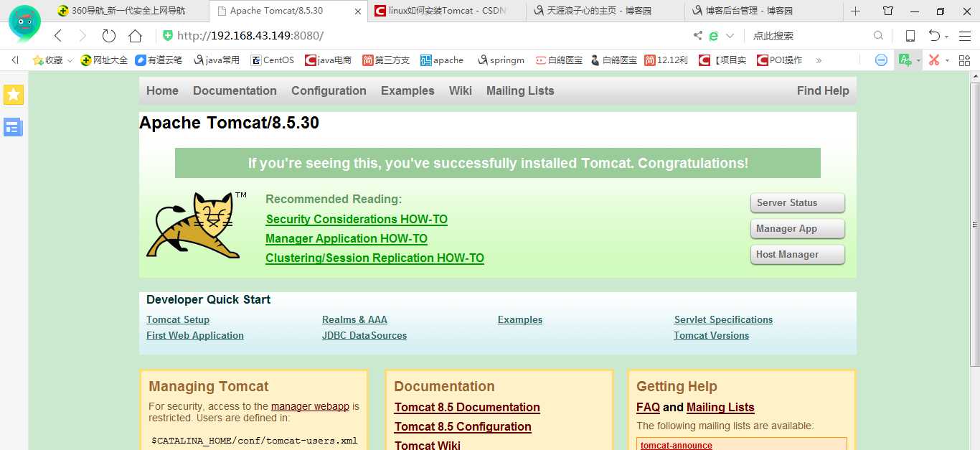Image resolution: width=980 pixels, height=450 pixels.
Task: Open Clustering/Session Replication HOW-TO link
Action: (374, 258)
